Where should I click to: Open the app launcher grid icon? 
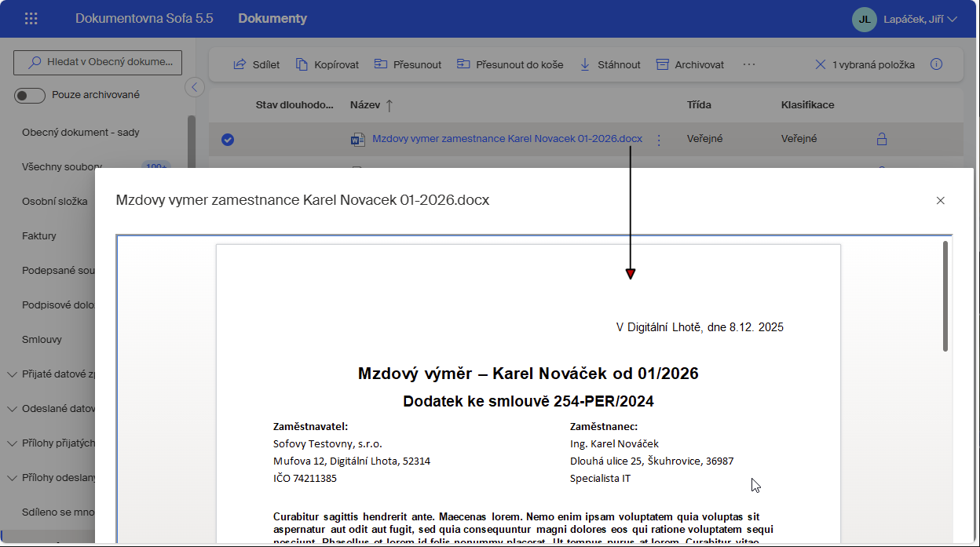click(x=31, y=18)
